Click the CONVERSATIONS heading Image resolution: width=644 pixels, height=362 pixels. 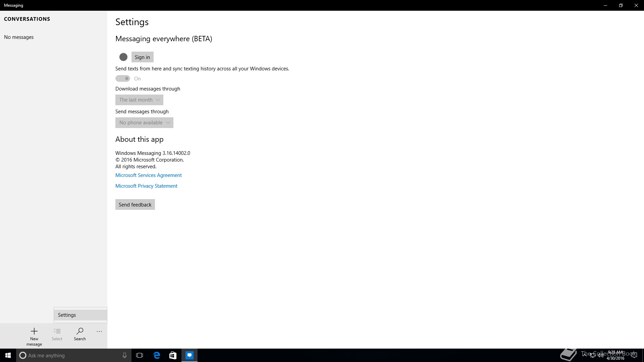coord(27,19)
